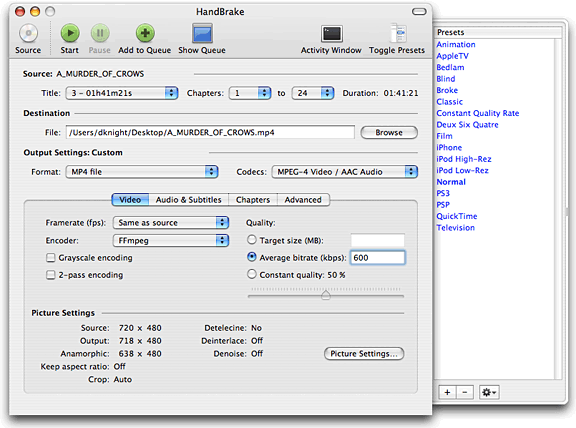
Task: Select the iPhone preset
Action: click(x=449, y=147)
